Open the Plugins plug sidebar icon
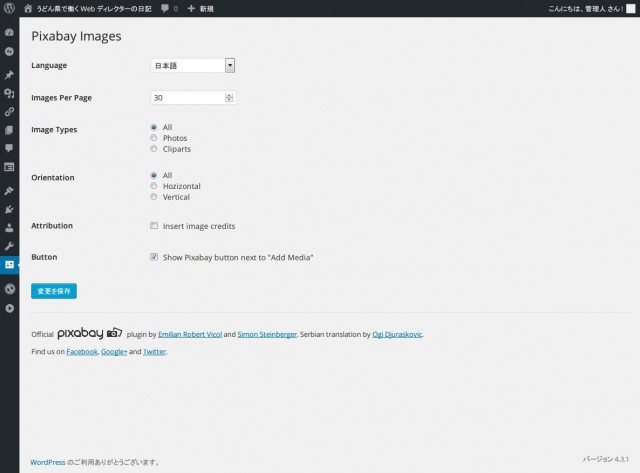This screenshot has height=473, width=640. pos(9,209)
